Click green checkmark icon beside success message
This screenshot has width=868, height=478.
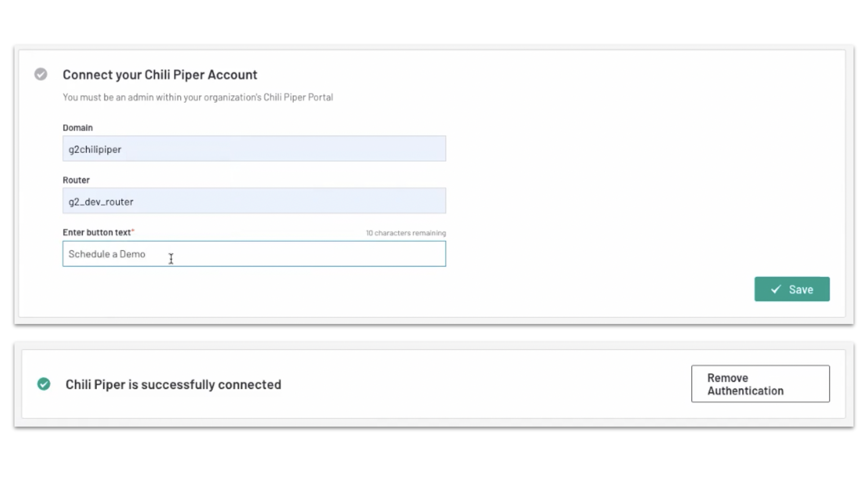point(44,384)
